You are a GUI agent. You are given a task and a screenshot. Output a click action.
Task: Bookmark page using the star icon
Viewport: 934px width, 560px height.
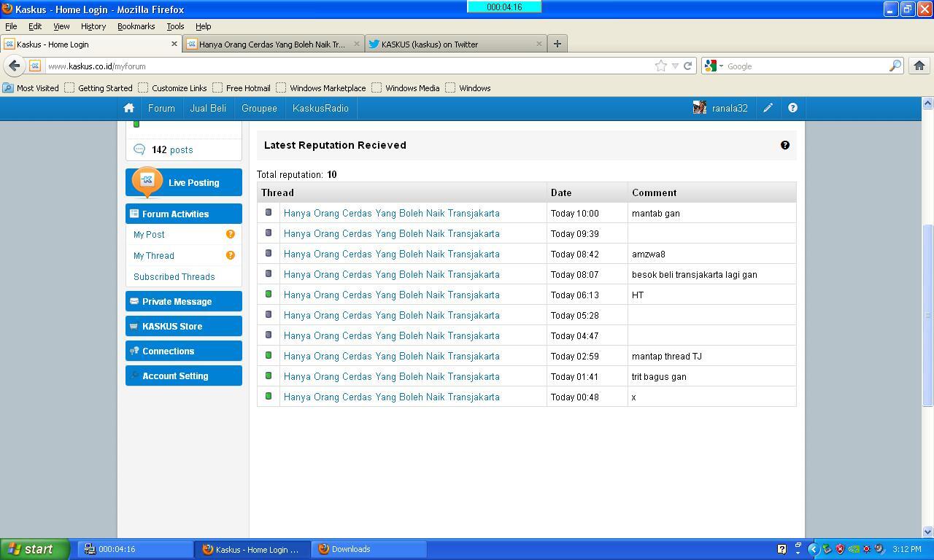[661, 66]
